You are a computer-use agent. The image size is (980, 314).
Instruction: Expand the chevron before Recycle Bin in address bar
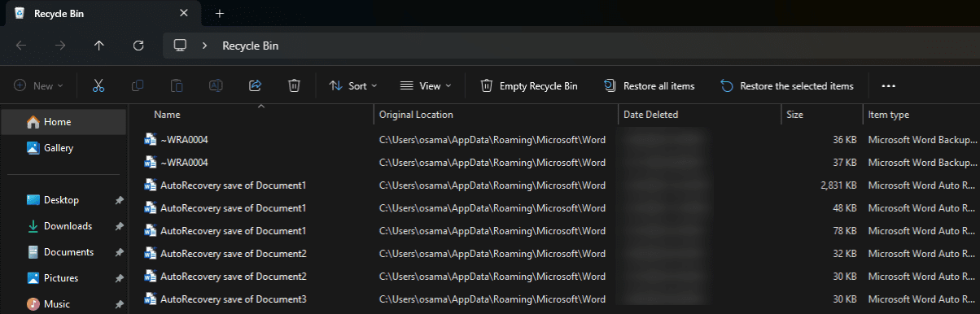point(204,46)
